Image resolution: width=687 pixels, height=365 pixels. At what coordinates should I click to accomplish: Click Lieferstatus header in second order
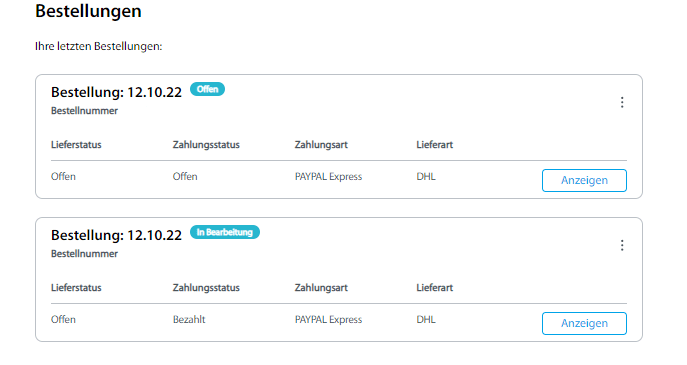pyautogui.click(x=76, y=287)
